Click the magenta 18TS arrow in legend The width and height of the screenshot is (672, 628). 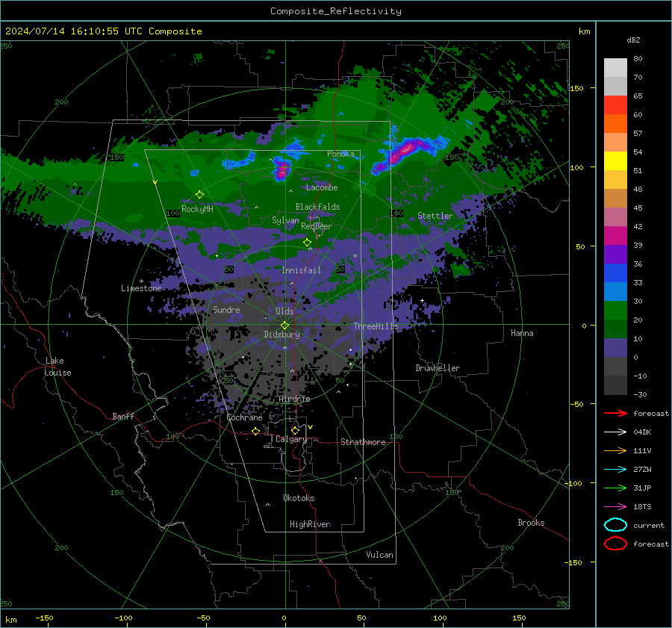click(x=615, y=507)
